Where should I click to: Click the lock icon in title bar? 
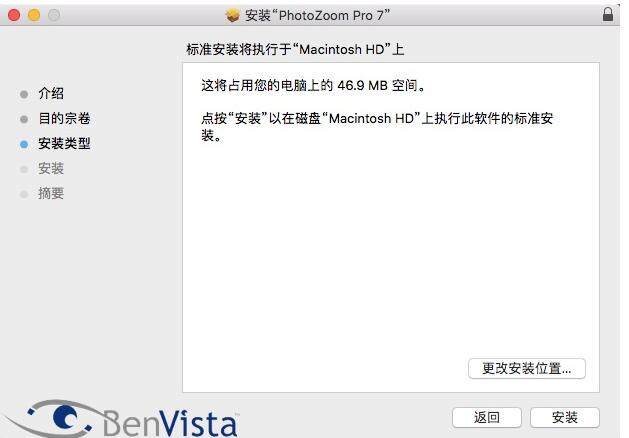pos(608,14)
